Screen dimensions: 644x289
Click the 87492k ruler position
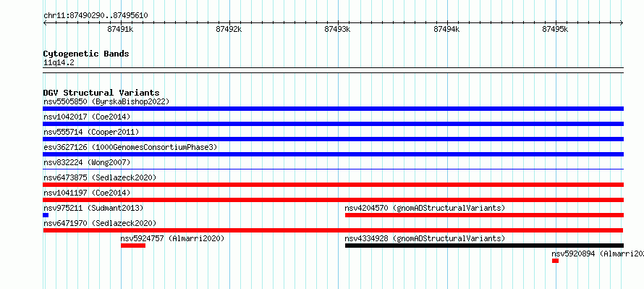pyautogui.click(x=229, y=29)
